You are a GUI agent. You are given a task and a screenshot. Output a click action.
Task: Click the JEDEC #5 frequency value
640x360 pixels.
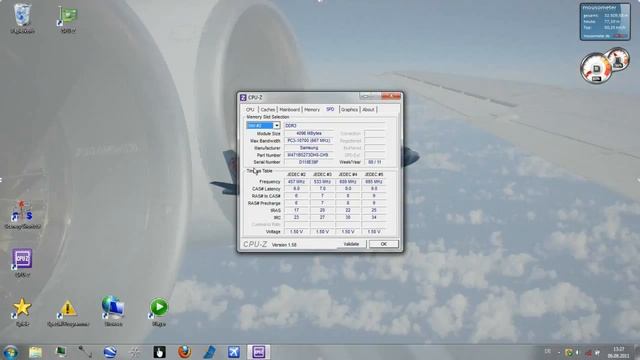coord(374,182)
